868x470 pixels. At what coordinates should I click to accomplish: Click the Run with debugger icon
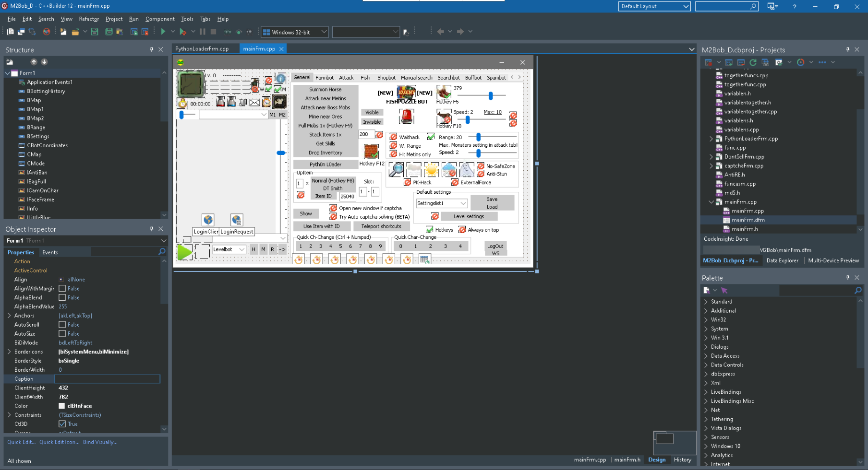(182, 32)
